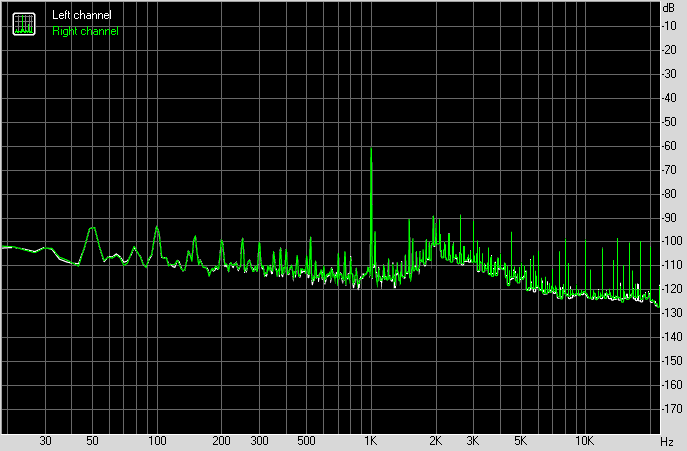Click the spectrum graph icon in the legend
This screenshot has height=451, width=687.
pyautogui.click(x=24, y=24)
